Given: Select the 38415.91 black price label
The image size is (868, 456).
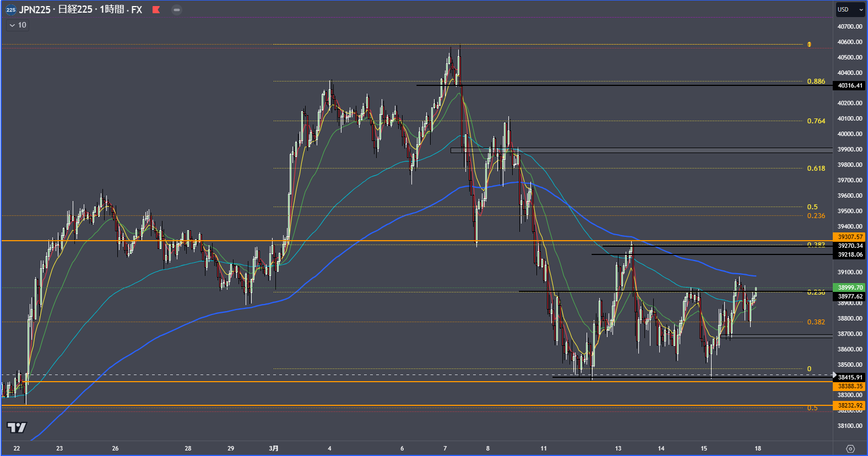Looking at the screenshot, I should coord(850,377).
